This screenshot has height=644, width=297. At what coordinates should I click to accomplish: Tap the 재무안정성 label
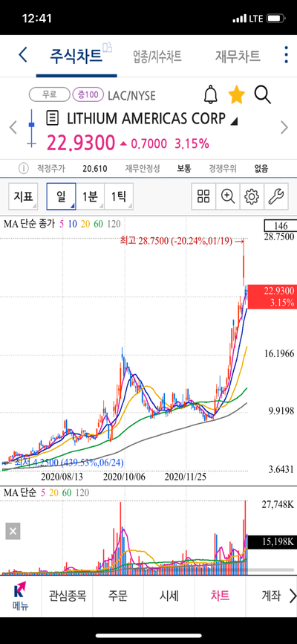[143, 168]
